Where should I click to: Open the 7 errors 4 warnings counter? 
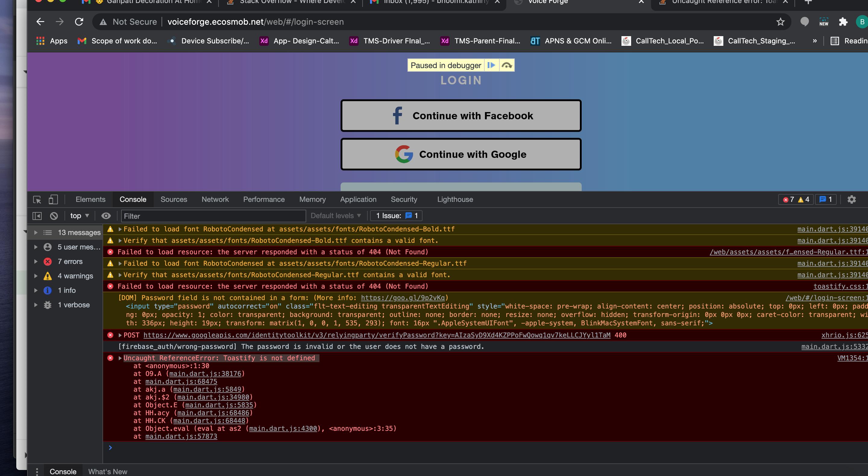796,199
